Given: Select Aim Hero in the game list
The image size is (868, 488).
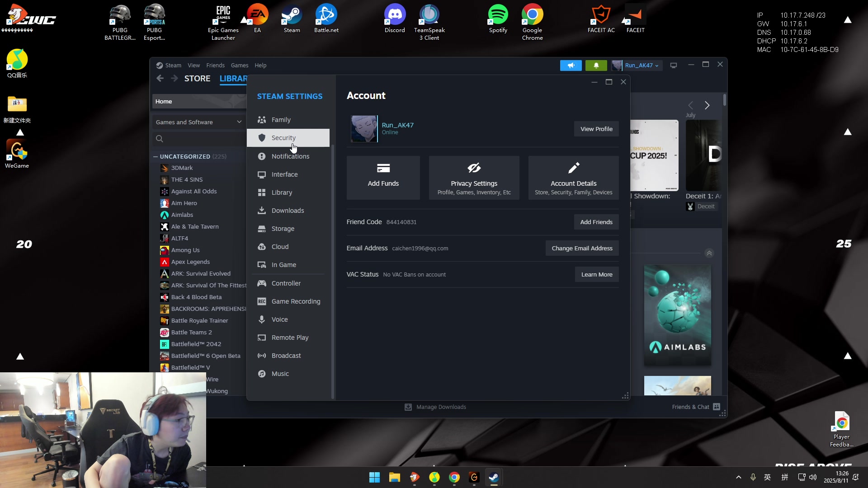Looking at the screenshot, I should coord(184,203).
